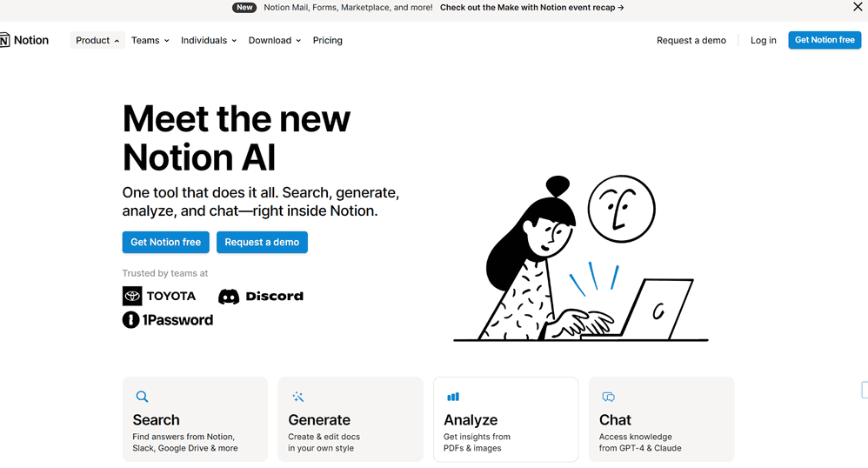
Task: Click the hero Get Notion free button
Action: pos(165,242)
